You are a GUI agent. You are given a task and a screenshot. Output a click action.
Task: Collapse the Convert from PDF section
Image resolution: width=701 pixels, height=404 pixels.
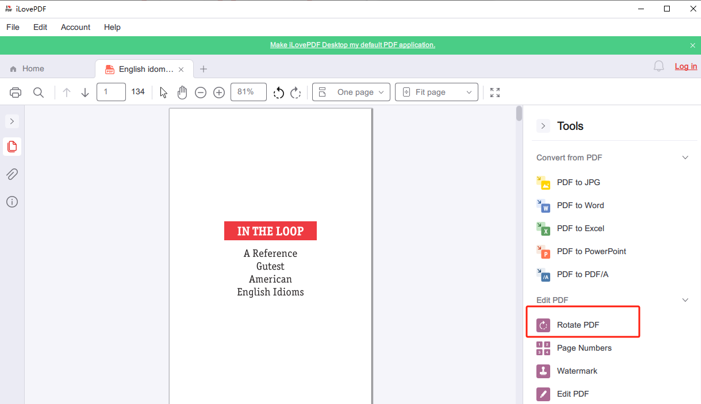(x=685, y=157)
